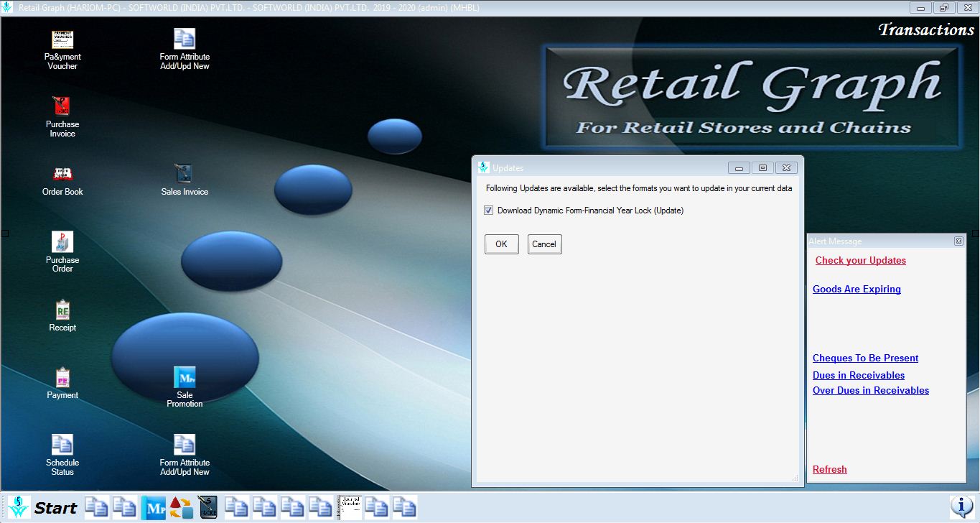Image resolution: width=980 pixels, height=523 pixels.
Task: Minimize the Updates dialog window
Action: click(x=739, y=167)
